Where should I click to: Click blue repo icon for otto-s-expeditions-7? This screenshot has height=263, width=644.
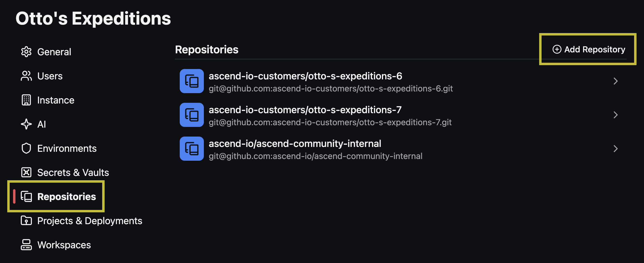click(x=192, y=115)
